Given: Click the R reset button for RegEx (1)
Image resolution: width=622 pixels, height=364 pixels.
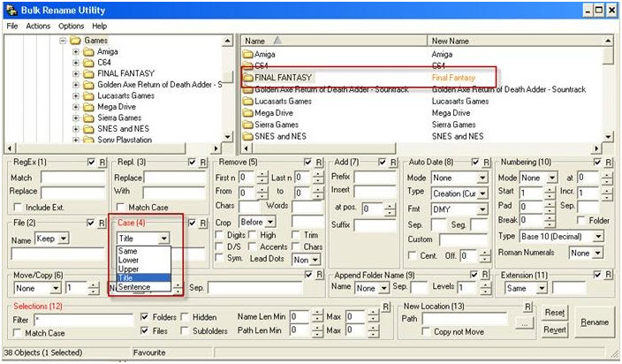Looking at the screenshot, I should pyautogui.click(x=102, y=163).
